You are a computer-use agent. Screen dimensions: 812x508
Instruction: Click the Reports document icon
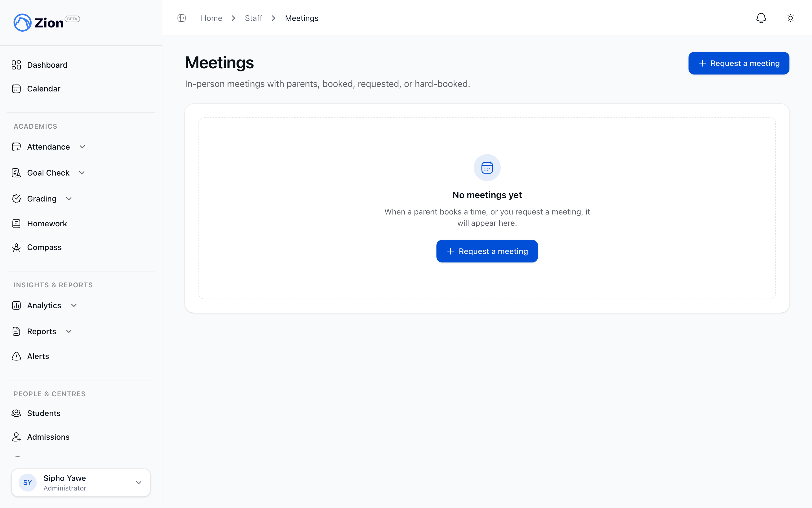pos(16,331)
